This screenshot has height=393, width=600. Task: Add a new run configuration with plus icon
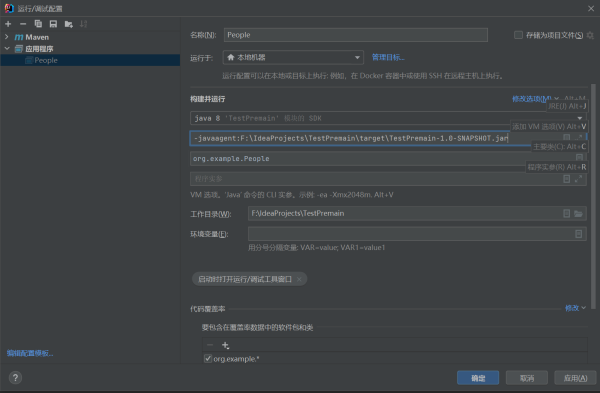8,24
